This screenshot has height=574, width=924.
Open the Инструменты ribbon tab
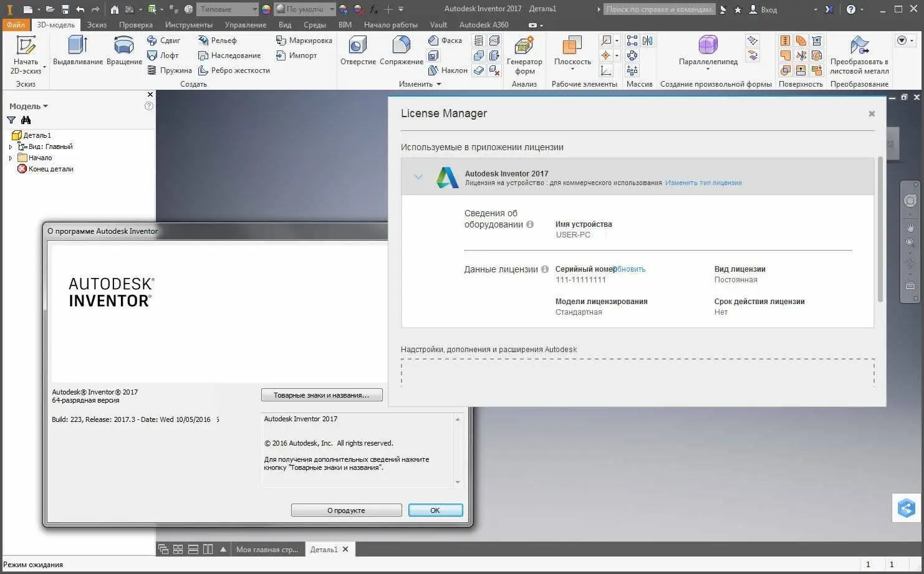[x=189, y=25]
